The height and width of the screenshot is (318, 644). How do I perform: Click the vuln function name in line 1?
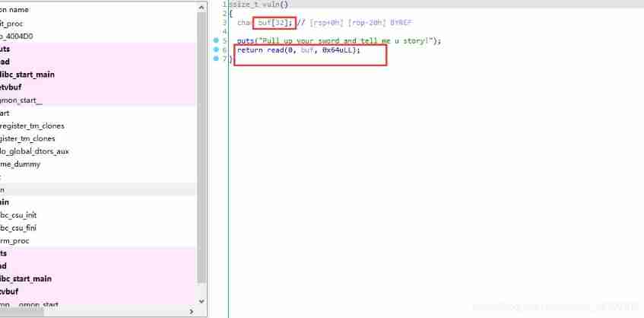271,4
